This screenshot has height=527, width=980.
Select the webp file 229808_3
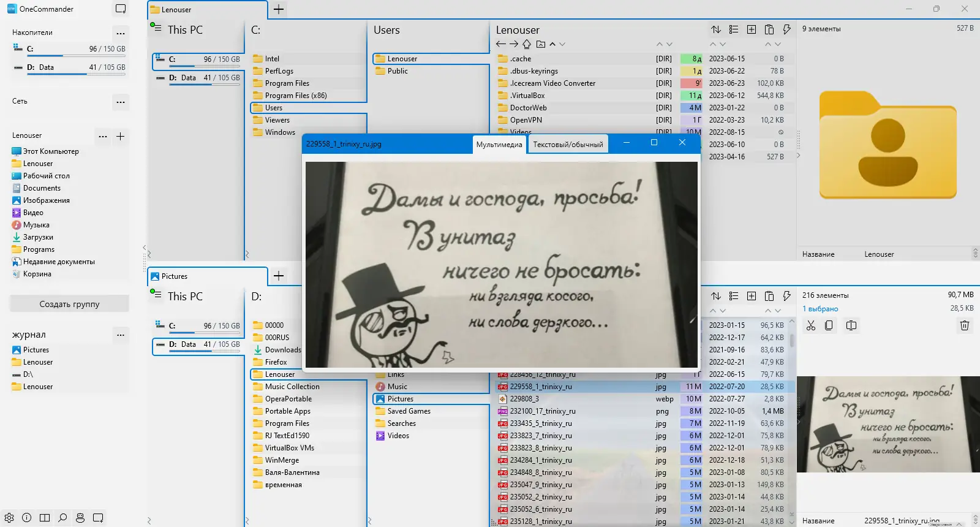coord(524,399)
